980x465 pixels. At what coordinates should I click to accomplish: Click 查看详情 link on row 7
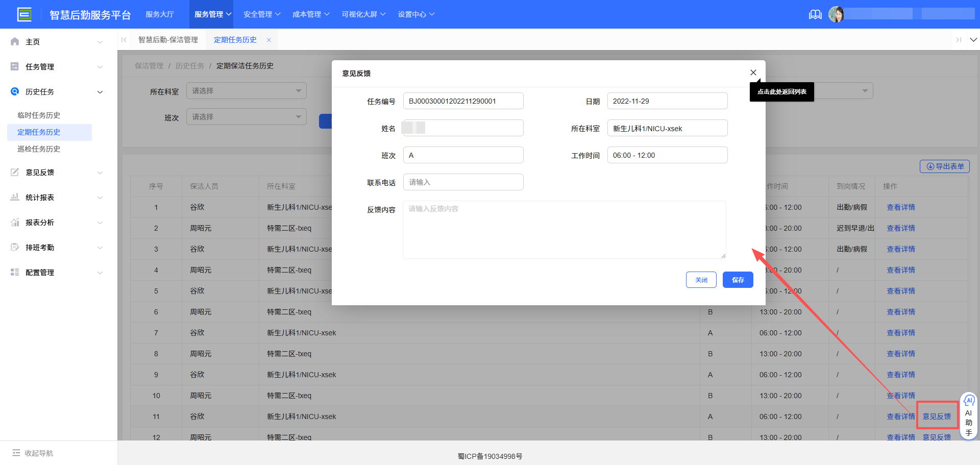pyautogui.click(x=900, y=332)
